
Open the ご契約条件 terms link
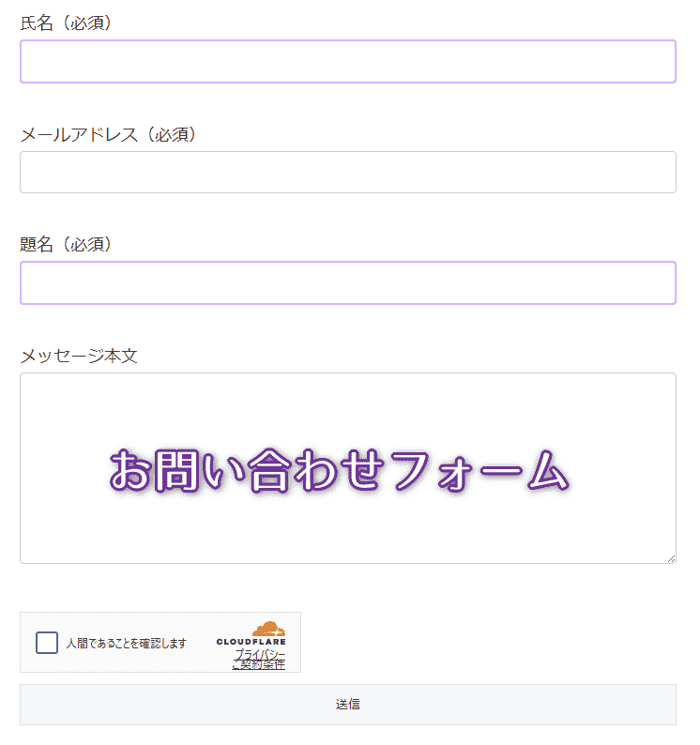pos(258,665)
